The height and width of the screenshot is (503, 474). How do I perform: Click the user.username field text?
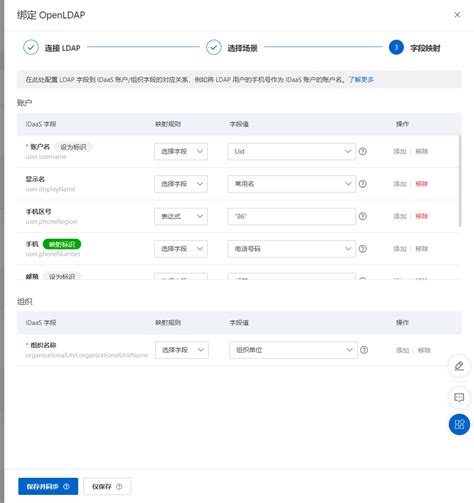pos(46,157)
